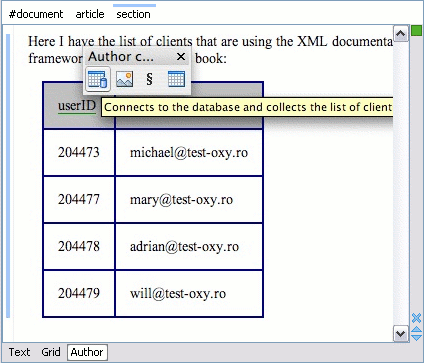Click the up triangle navigation arrow bottom-right
The height and width of the screenshot is (363, 424).
coord(417,330)
